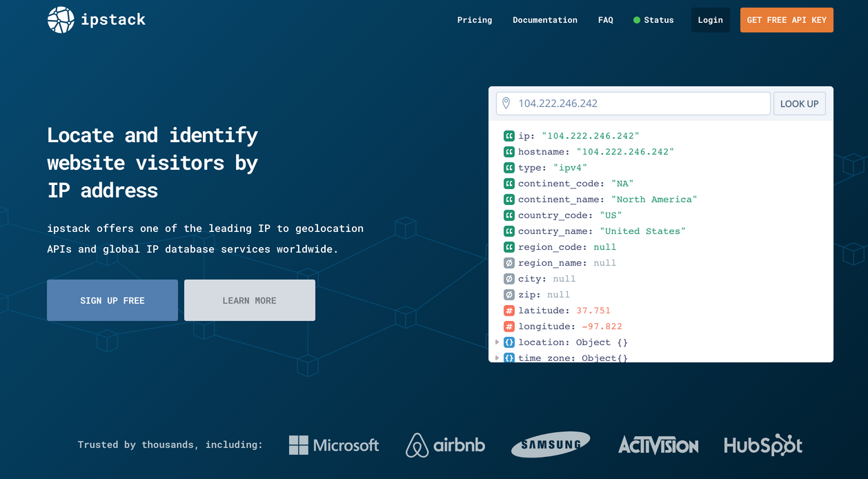868x479 pixels.
Task: Select the longitude value -97.822
Action: (x=602, y=326)
